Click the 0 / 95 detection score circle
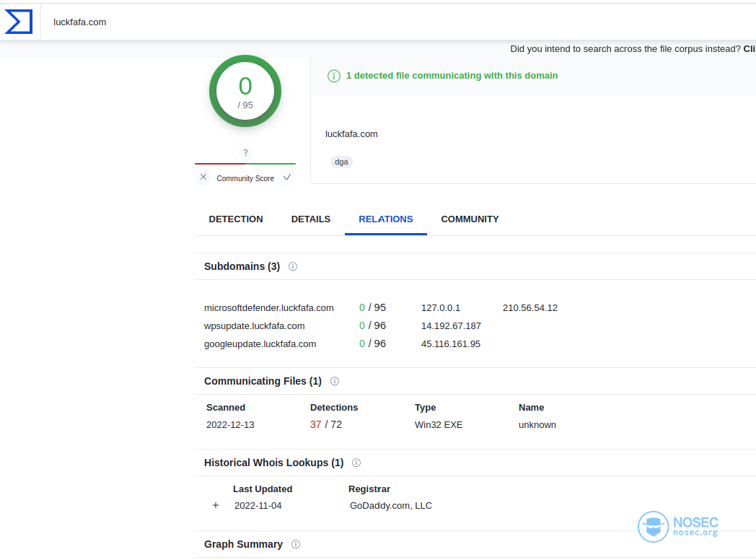Image resolution: width=756 pixels, height=560 pixels. [x=245, y=91]
